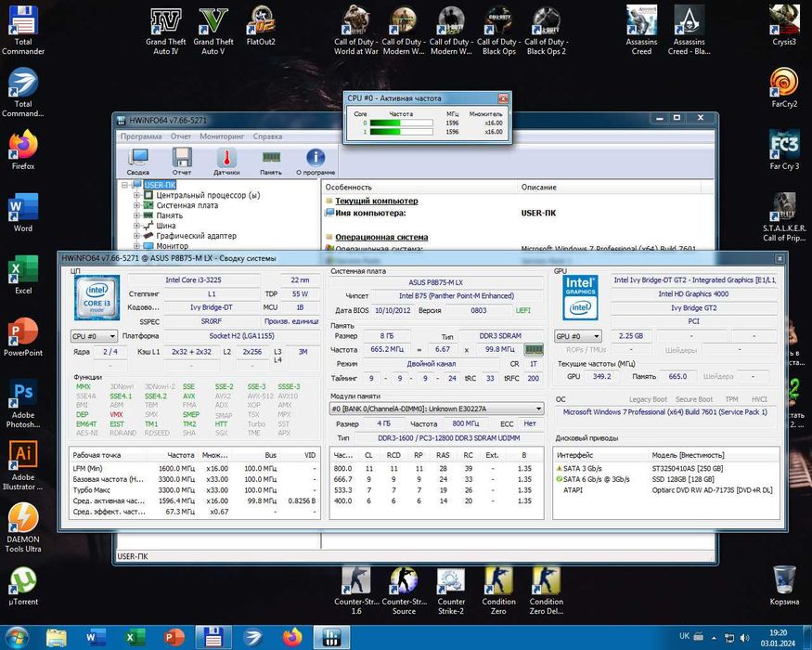Click the Intel Graphics logo image

coord(580,297)
